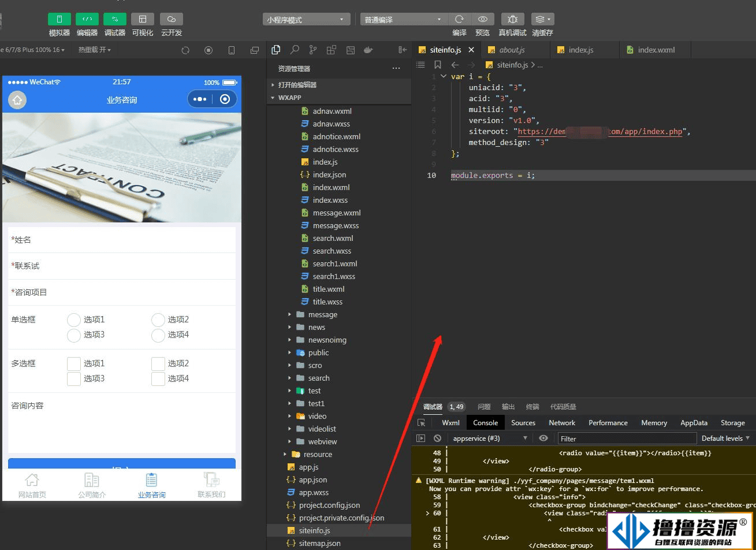This screenshot has width=756, height=550.
Task: Collapse the WXAPP project section
Action: click(339, 98)
